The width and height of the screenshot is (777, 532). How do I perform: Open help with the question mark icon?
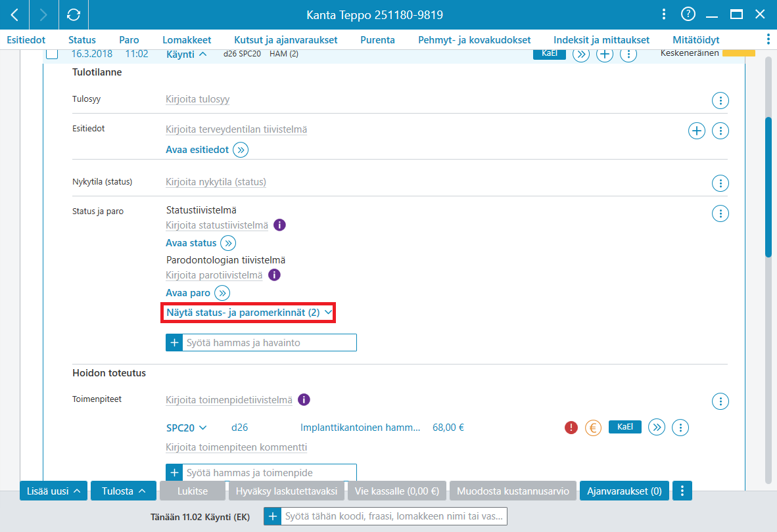coord(688,14)
